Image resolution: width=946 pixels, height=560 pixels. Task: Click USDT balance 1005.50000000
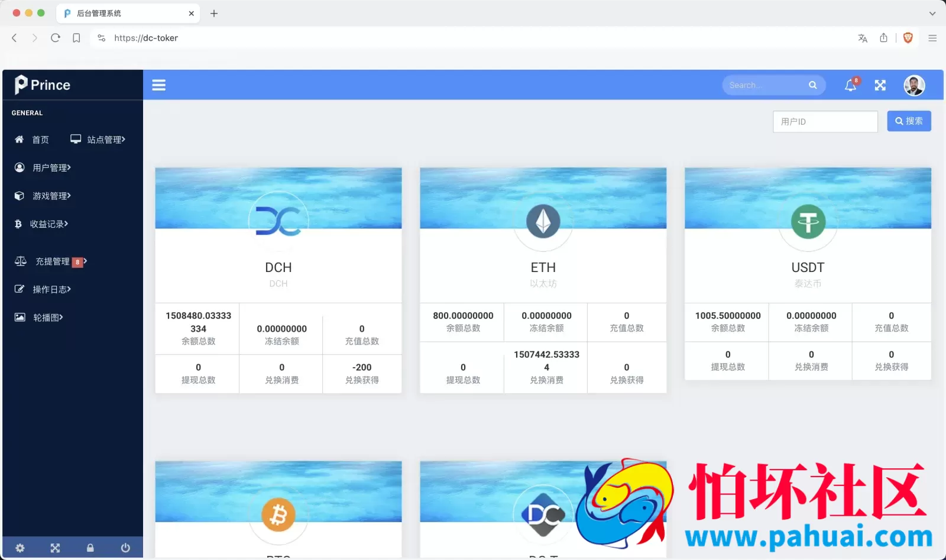(728, 316)
